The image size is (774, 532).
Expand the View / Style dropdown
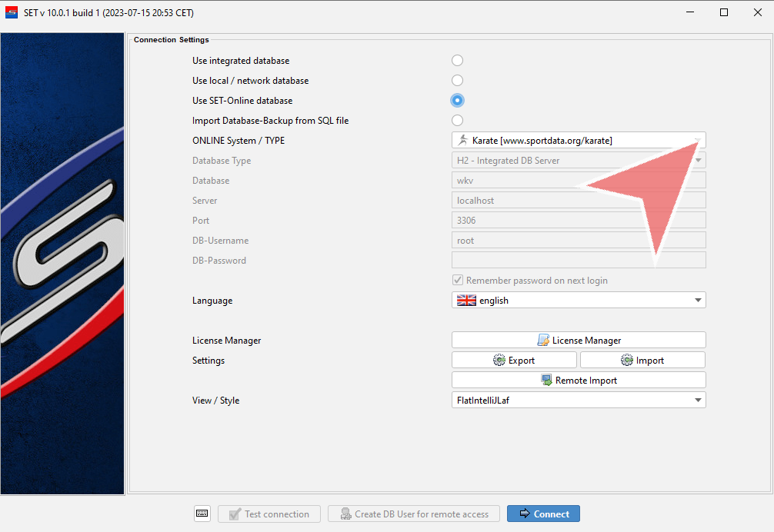697,400
